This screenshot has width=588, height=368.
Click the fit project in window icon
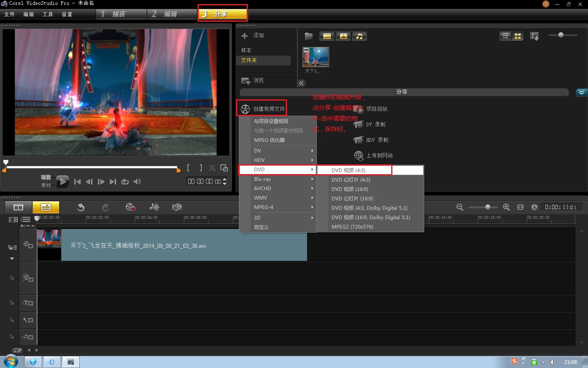pyautogui.click(x=520, y=207)
